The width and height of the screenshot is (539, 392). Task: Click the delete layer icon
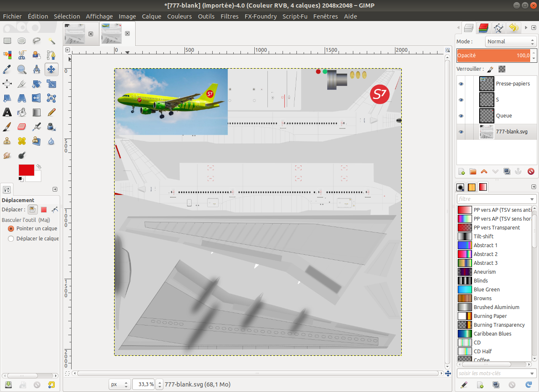coord(531,171)
